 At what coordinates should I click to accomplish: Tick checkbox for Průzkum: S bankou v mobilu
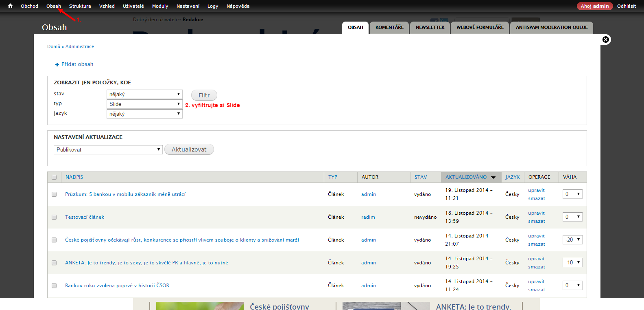point(54,194)
